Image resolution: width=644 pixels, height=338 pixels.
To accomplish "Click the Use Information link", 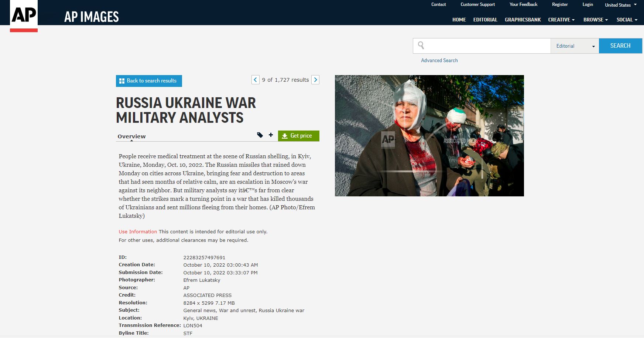I will point(138,232).
